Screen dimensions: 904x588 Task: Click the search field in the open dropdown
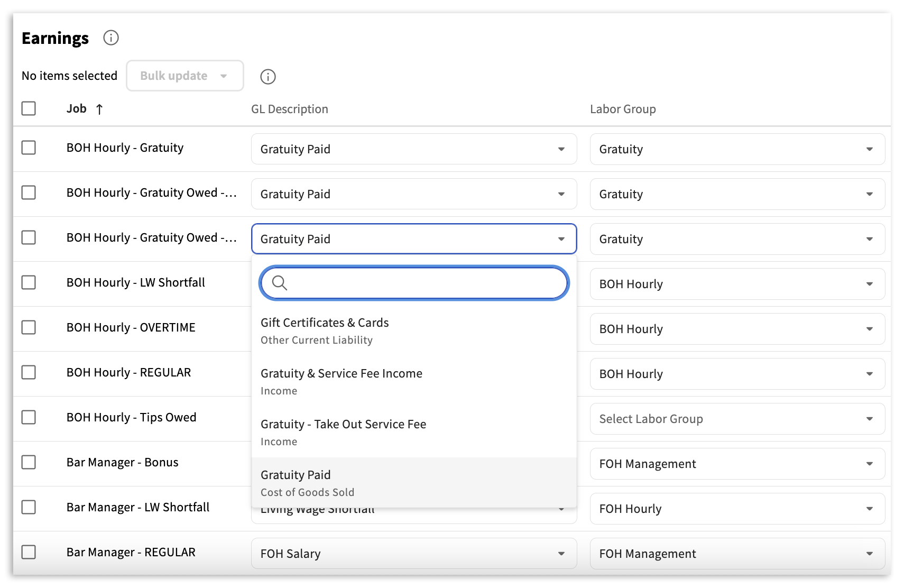423,283
